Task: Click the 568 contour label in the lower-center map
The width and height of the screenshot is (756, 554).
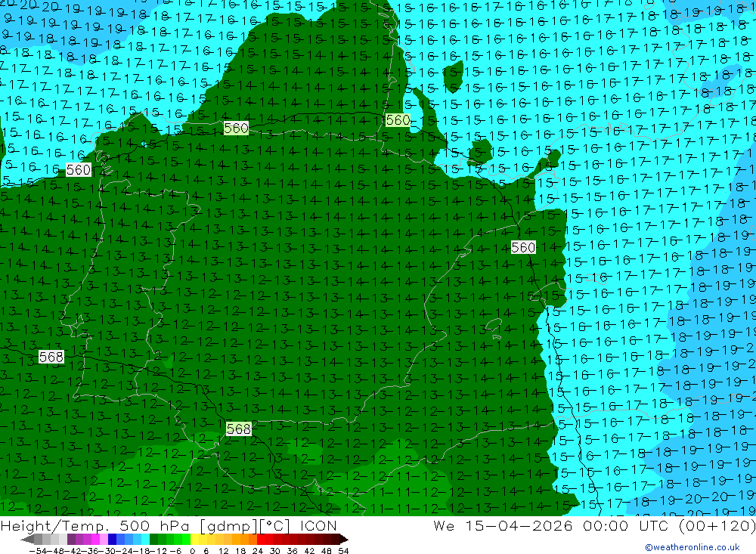Action: click(239, 429)
